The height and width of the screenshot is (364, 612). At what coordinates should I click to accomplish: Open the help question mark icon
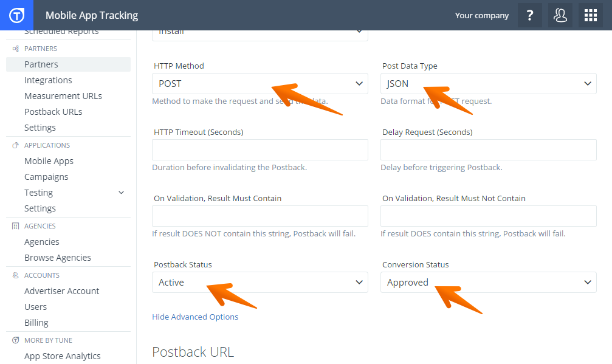(x=530, y=15)
